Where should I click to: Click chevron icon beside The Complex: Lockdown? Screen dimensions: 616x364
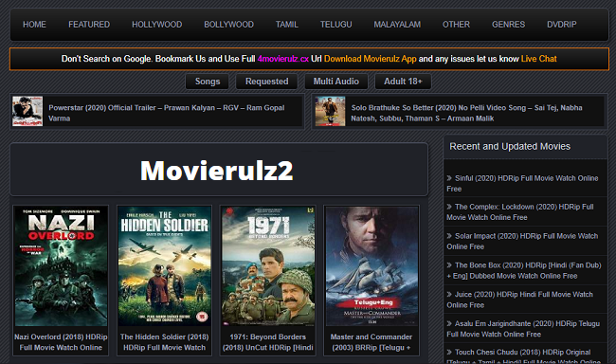click(x=449, y=207)
